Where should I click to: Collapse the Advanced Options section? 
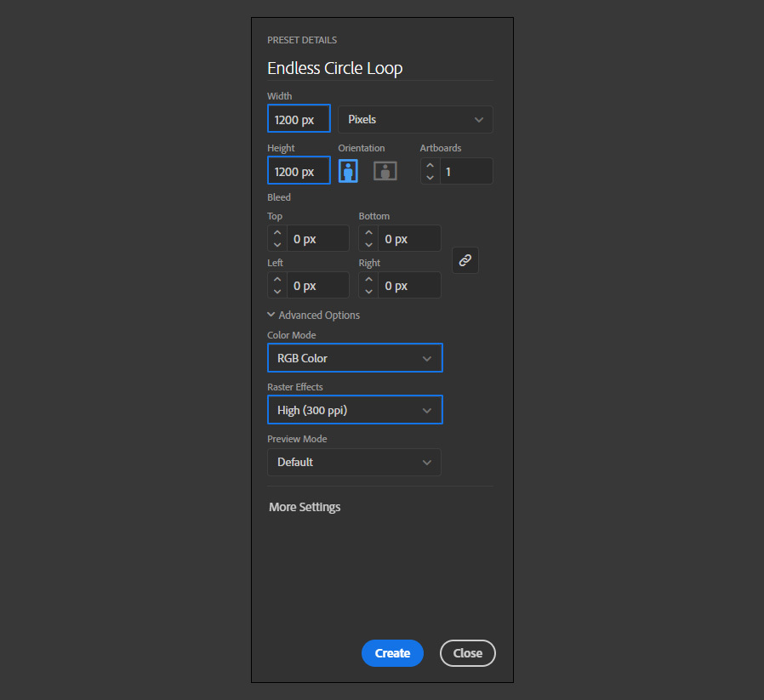click(x=314, y=316)
